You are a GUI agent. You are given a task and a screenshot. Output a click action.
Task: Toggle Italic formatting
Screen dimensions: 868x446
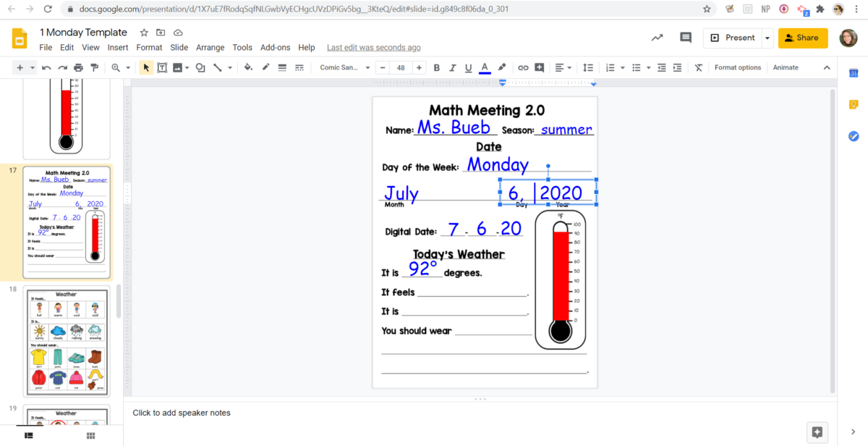coord(453,67)
